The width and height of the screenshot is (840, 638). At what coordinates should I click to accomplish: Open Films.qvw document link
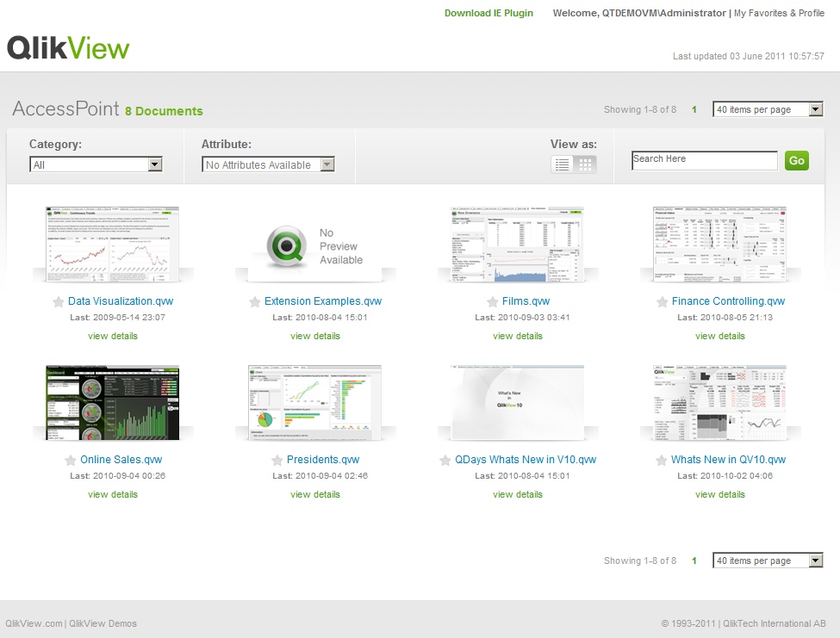[x=526, y=301]
